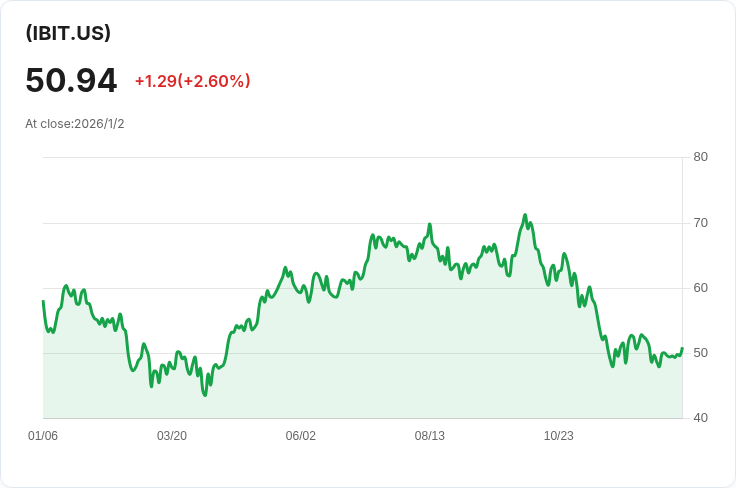Viewport: 736px width, 488px height.
Task: Click the August peak touching the 70 gridline
Action: 429,224
